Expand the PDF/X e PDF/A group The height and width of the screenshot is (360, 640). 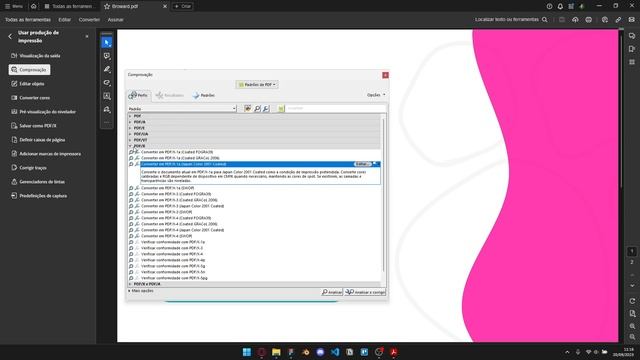coord(130,284)
